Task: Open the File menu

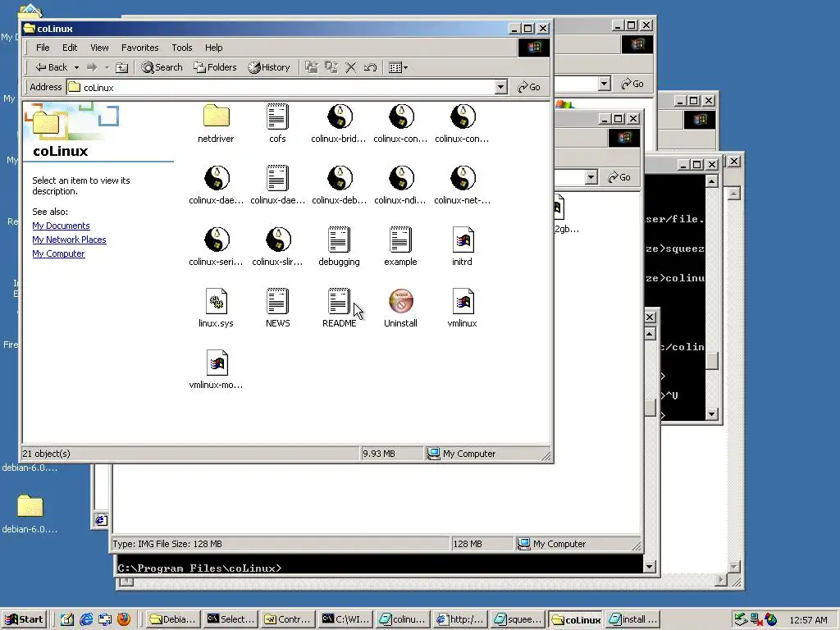Action: (x=43, y=48)
